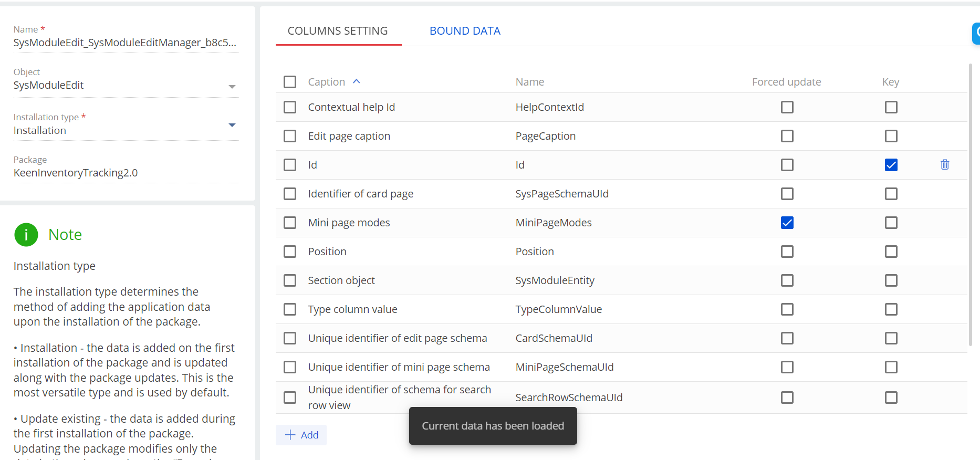Image resolution: width=980 pixels, height=460 pixels.
Task: Click the MiniPageSchemaUId name cell
Action: pyautogui.click(x=565, y=367)
